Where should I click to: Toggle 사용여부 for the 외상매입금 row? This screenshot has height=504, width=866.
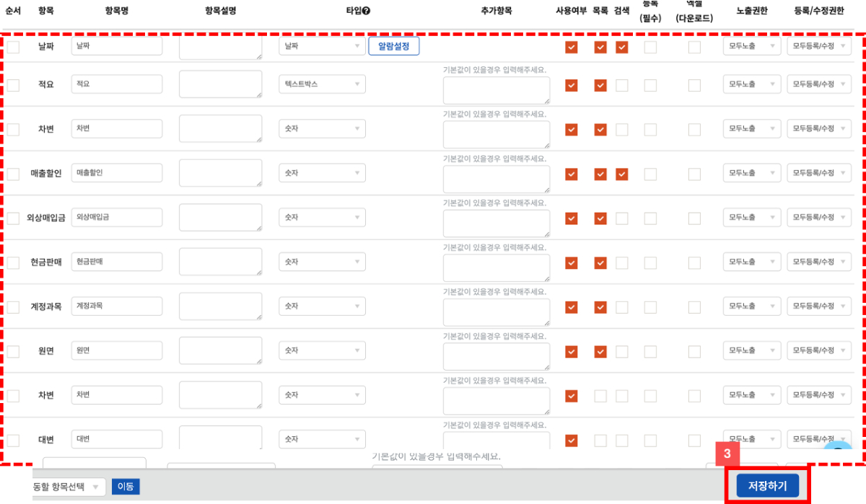point(572,218)
